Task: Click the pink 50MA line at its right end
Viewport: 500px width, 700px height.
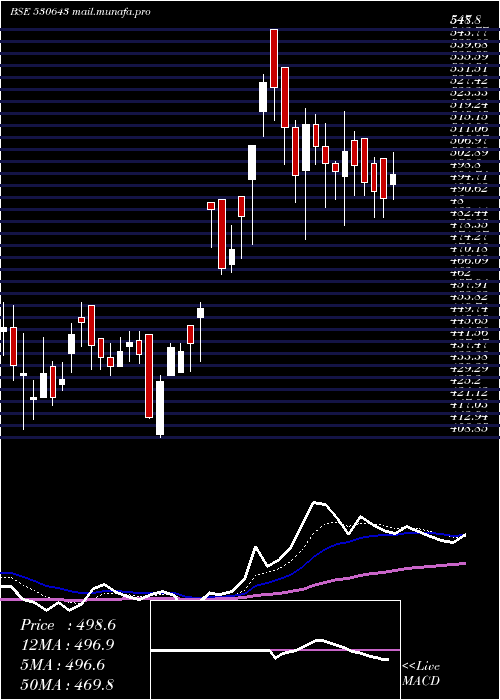Action: pos(463,564)
